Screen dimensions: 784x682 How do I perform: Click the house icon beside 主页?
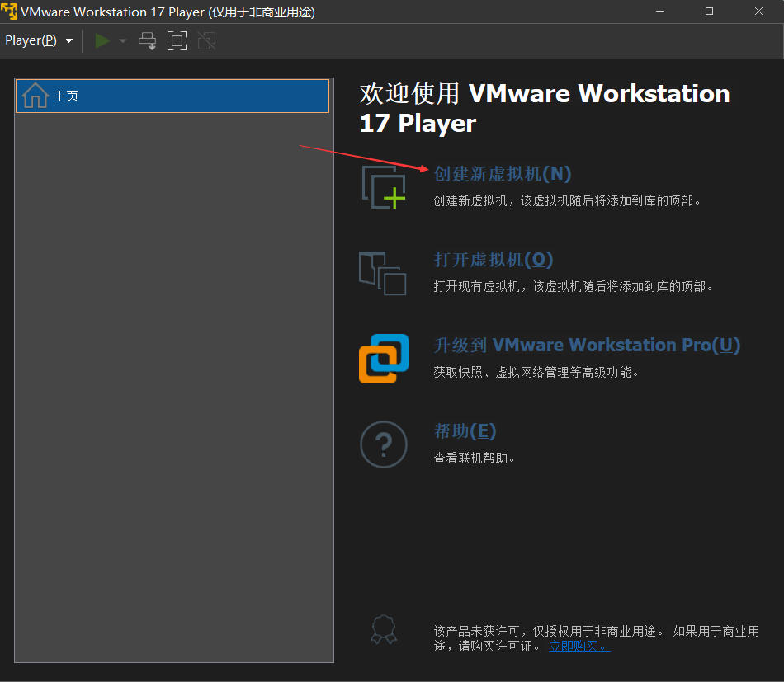(x=35, y=96)
